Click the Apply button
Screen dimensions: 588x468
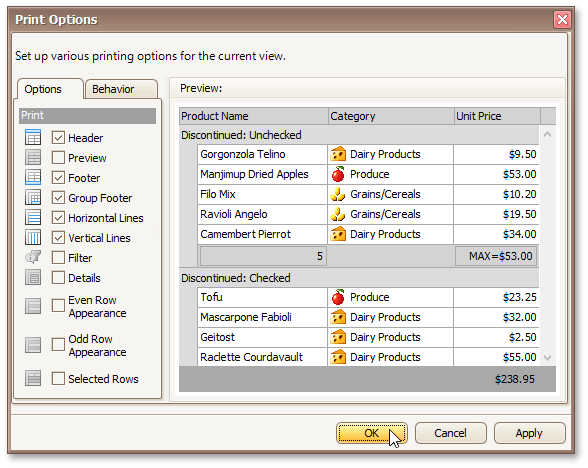click(529, 433)
